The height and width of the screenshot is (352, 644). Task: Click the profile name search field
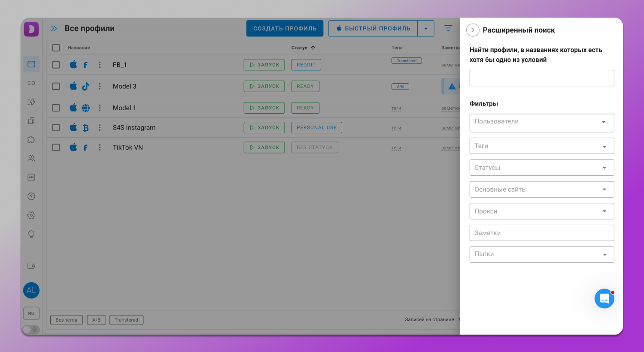coord(541,78)
